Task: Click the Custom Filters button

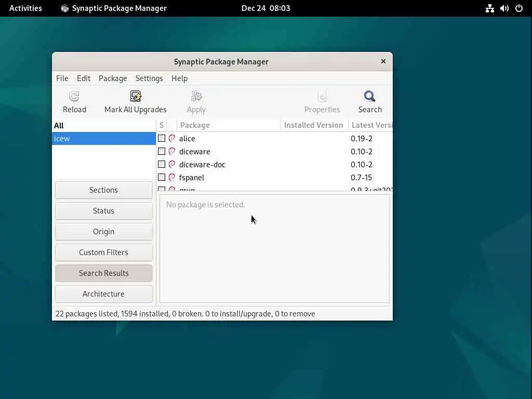Action: click(104, 252)
